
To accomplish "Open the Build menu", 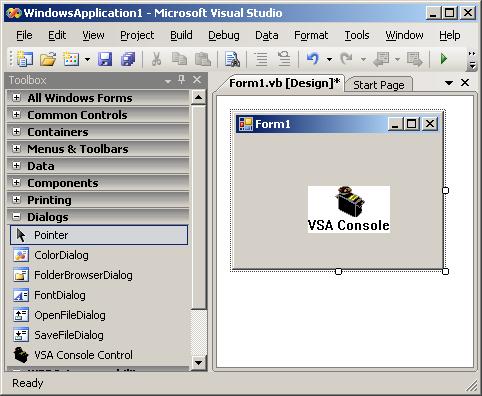I will pyautogui.click(x=181, y=35).
